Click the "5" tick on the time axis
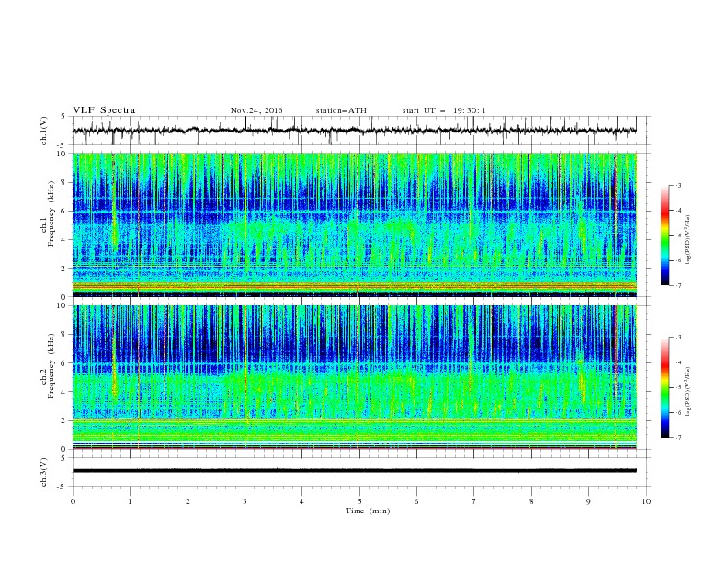The image size is (728, 563). coord(359,501)
